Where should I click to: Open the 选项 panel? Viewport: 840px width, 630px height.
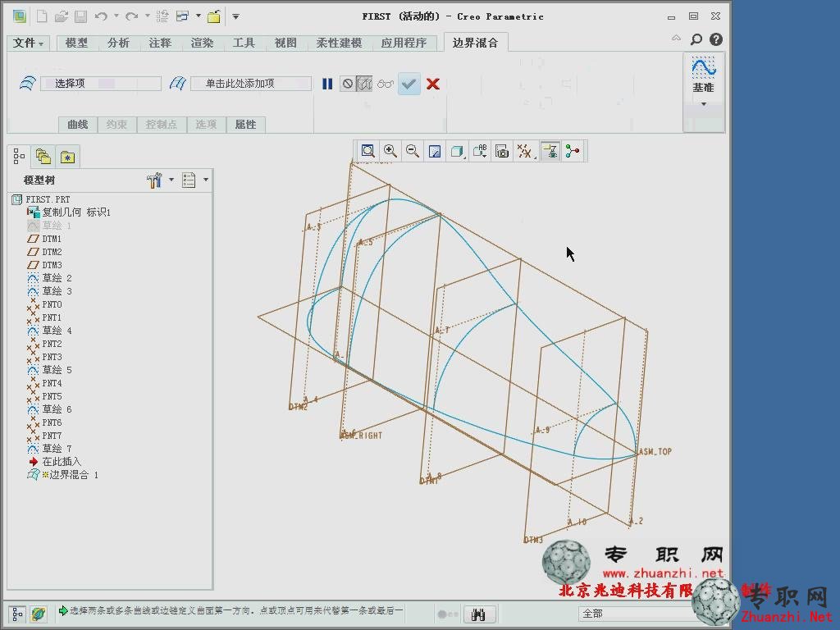pyautogui.click(x=206, y=125)
